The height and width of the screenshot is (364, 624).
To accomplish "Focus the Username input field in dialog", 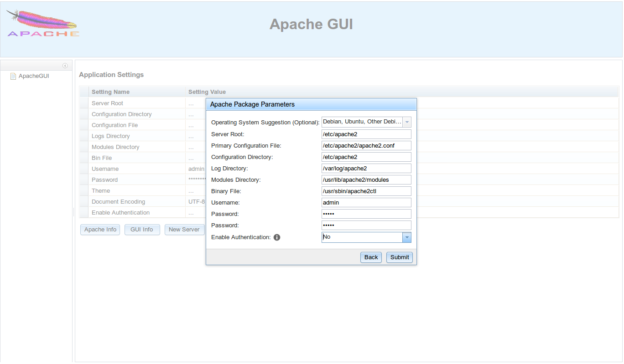I will (366, 202).
